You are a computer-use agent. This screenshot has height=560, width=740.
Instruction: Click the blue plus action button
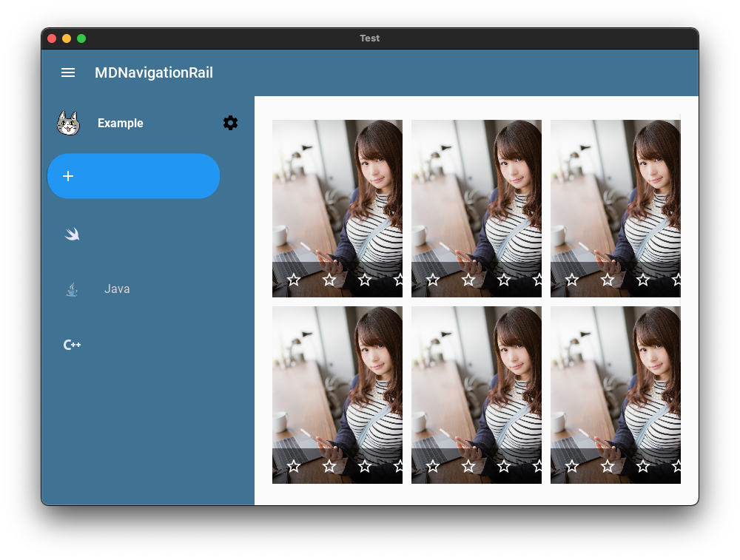coord(133,176)
